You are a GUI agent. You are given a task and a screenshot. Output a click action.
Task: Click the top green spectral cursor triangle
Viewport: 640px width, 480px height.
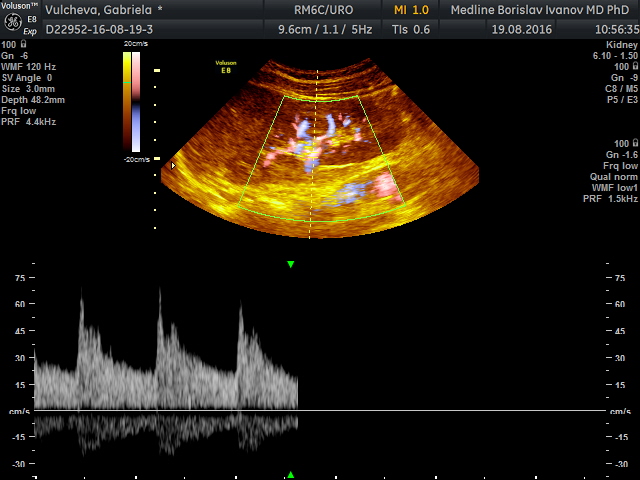tap(291, 264)
